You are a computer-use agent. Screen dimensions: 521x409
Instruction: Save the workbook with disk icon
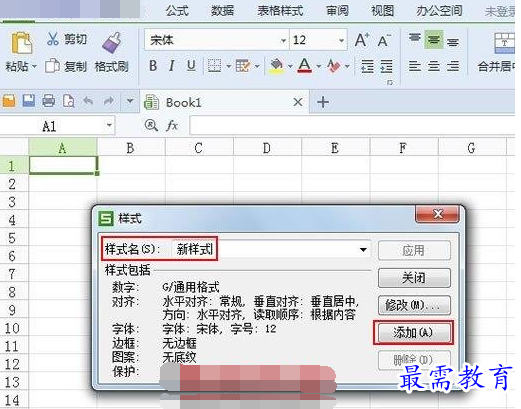coord(29,101)
